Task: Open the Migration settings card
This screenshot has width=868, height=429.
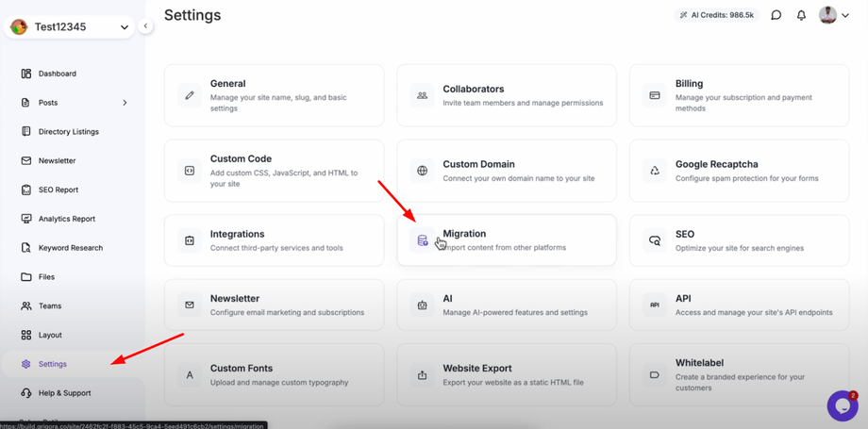Action: tap(507, 240)
